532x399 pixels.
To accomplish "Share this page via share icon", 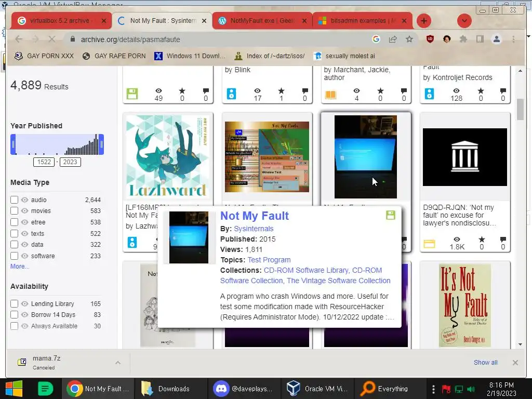I will click(x=393, y=39).
